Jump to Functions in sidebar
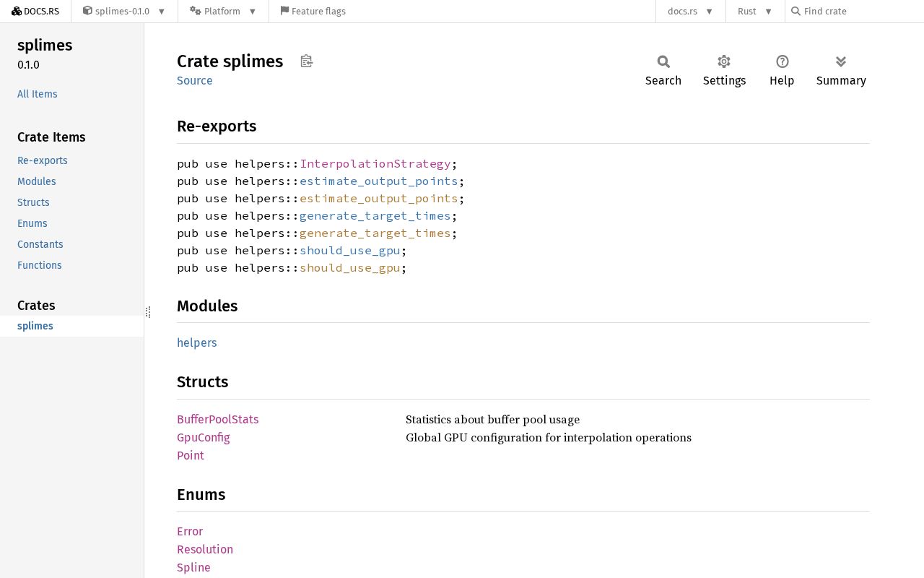The height and width of the screenshot is (578, 924). click(x=40, y=265)
